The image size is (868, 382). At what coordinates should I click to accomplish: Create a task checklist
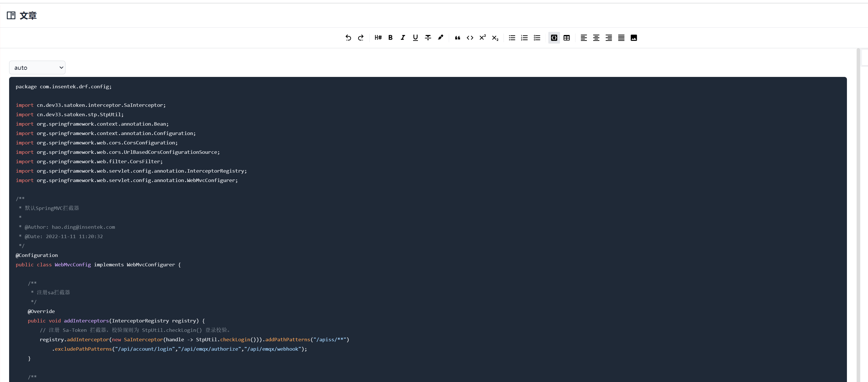click(537, 38)
